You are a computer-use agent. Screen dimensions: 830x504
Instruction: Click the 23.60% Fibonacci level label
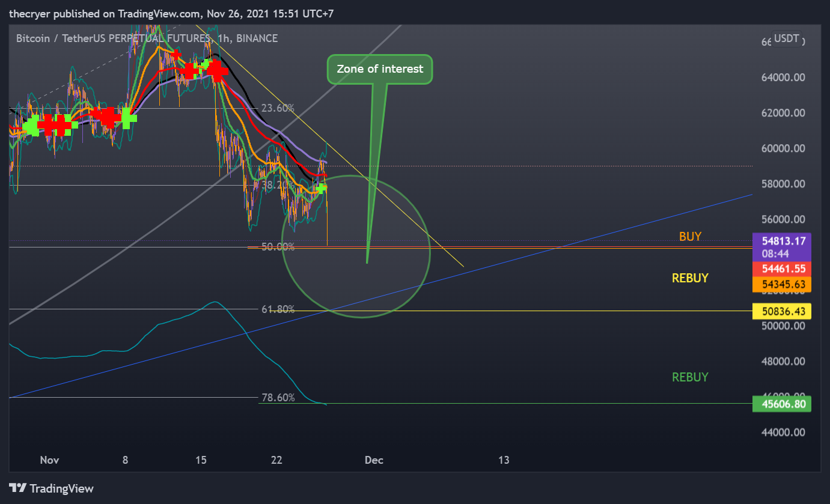[x=278, y=108]
